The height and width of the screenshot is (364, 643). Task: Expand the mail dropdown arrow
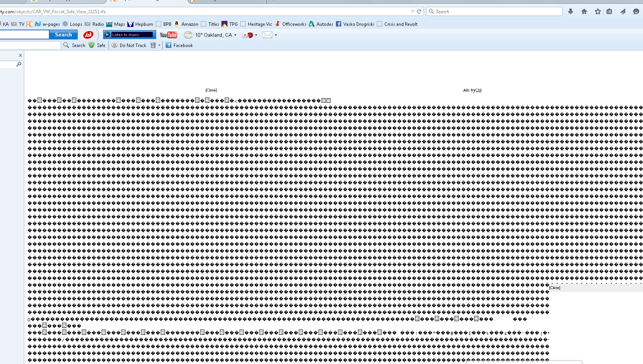pyautogui.click(x=276, y=35)
